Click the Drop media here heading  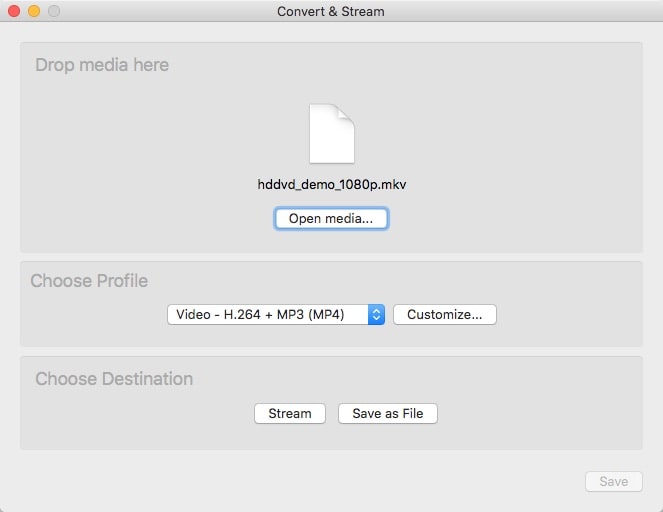(102, 65)
